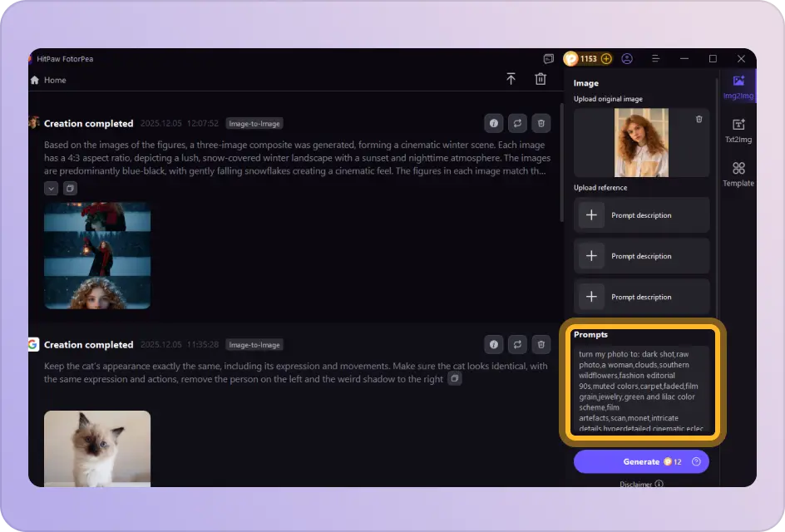
Task: Click the Generate button
Action: pos(641,462)
